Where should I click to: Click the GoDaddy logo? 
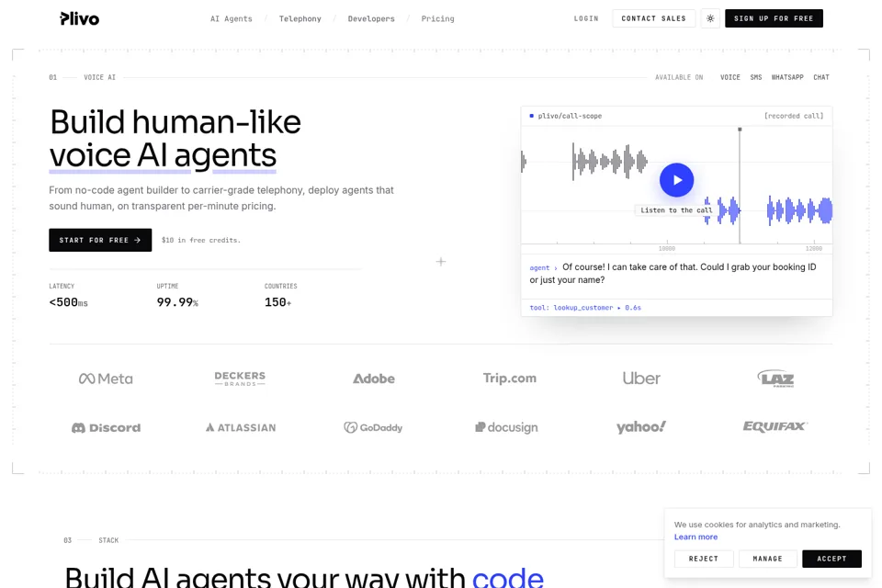coord(374,427)
